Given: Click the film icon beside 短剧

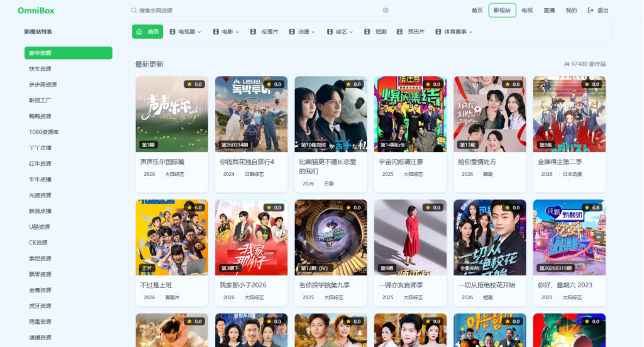Looking at the screenshot, I should [x=367, y=31].
